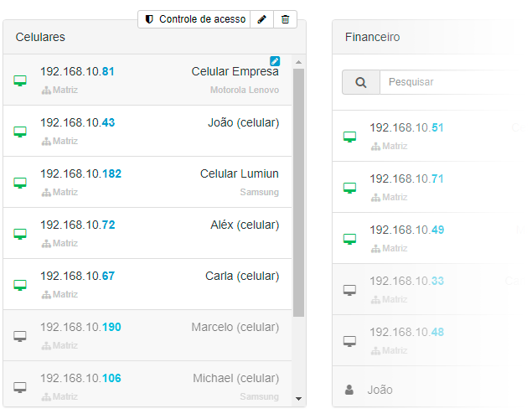
Task: Click the blue edit badge on Celular Empresa
Action: coord(275,60)
